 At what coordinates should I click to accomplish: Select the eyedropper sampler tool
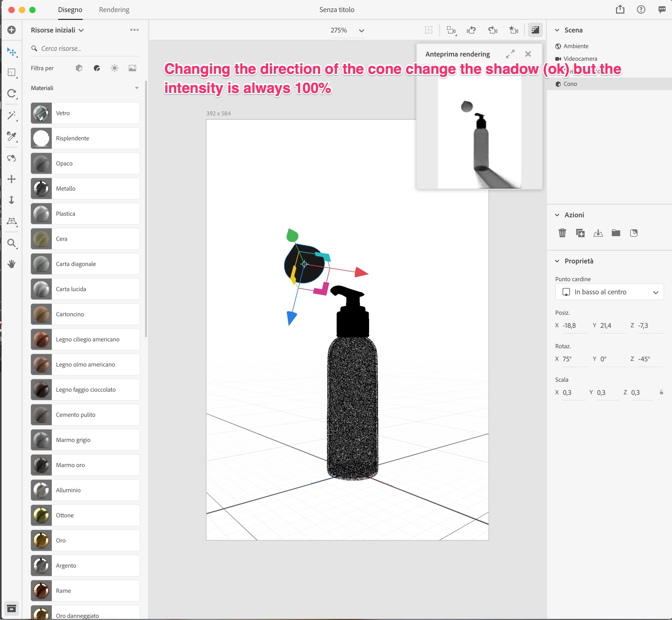[x=12, y=136]
